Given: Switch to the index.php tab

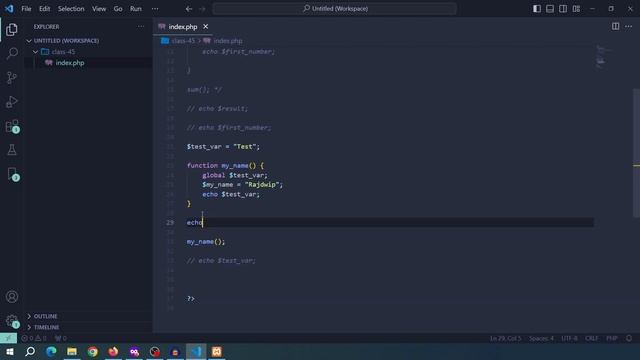Looking at the screenshot, I should 183,27.
